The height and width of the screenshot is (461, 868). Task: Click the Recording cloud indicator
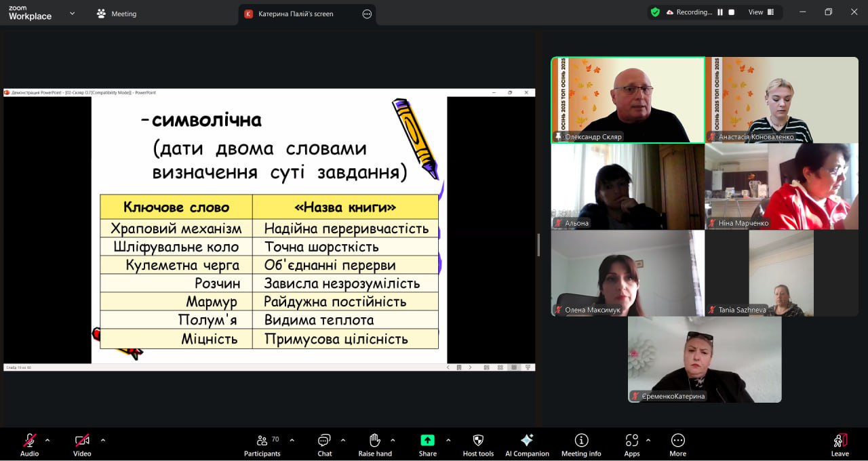point(670,12)
